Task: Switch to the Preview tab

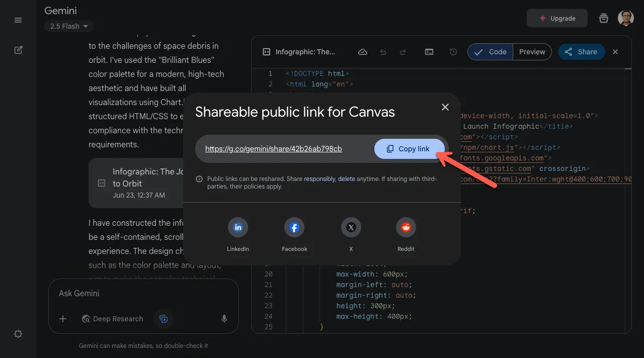Action: pyautogui.click(x=532, y=52)
